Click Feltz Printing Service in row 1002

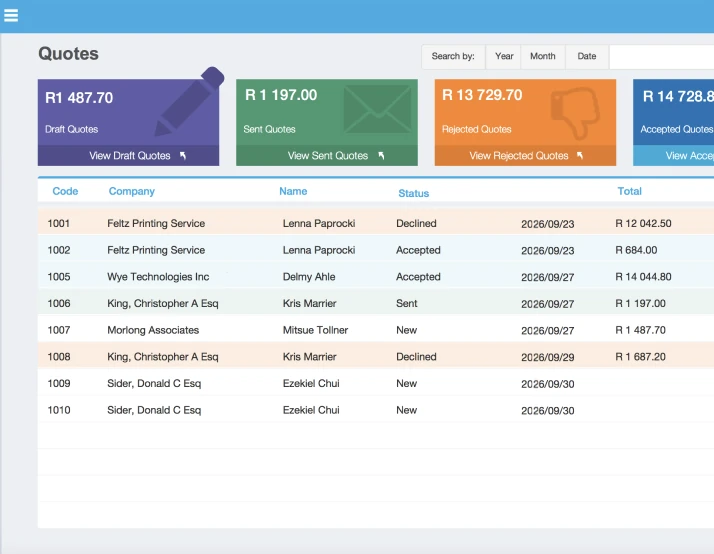[x=156, y=250]
